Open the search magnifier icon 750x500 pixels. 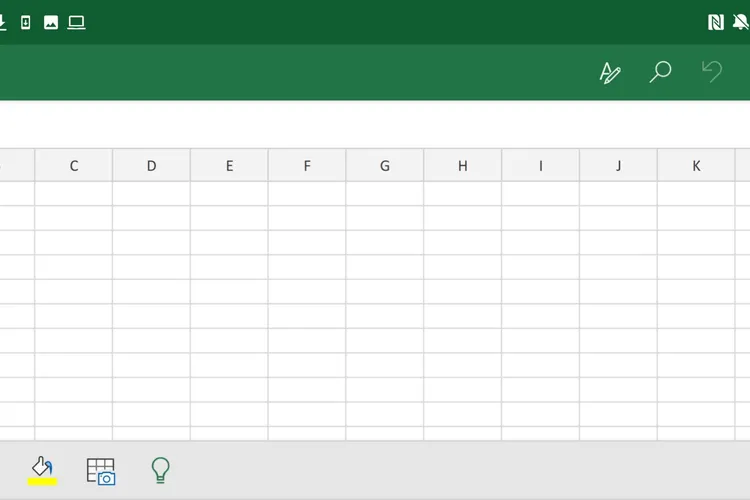pos(660,72)
